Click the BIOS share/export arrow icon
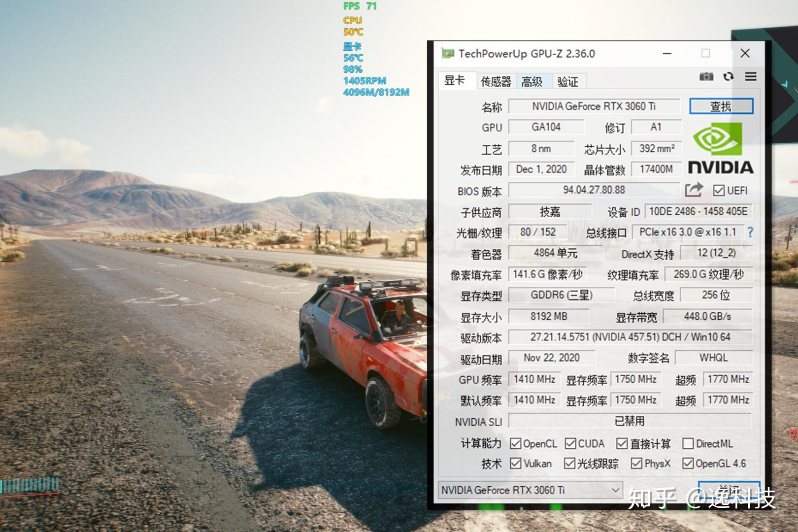Screen dimensions: 798x532 pos(694,190)
